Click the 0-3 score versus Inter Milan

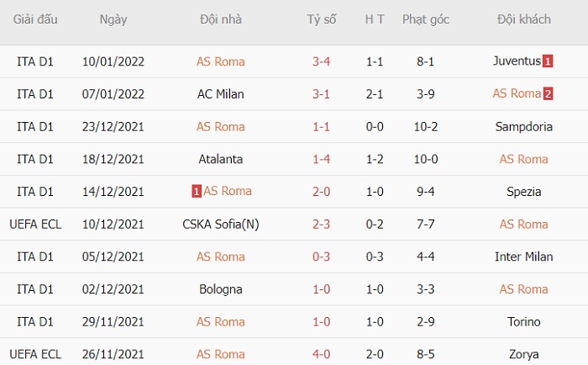[322, 257]
